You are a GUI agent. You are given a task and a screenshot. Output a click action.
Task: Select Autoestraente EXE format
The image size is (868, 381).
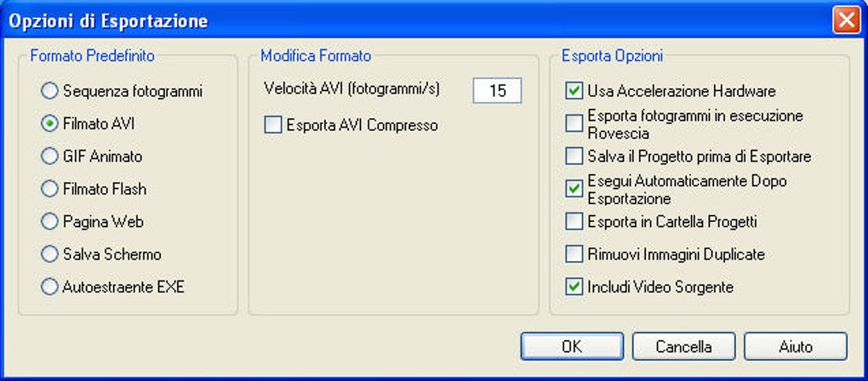tap(50, 287)
